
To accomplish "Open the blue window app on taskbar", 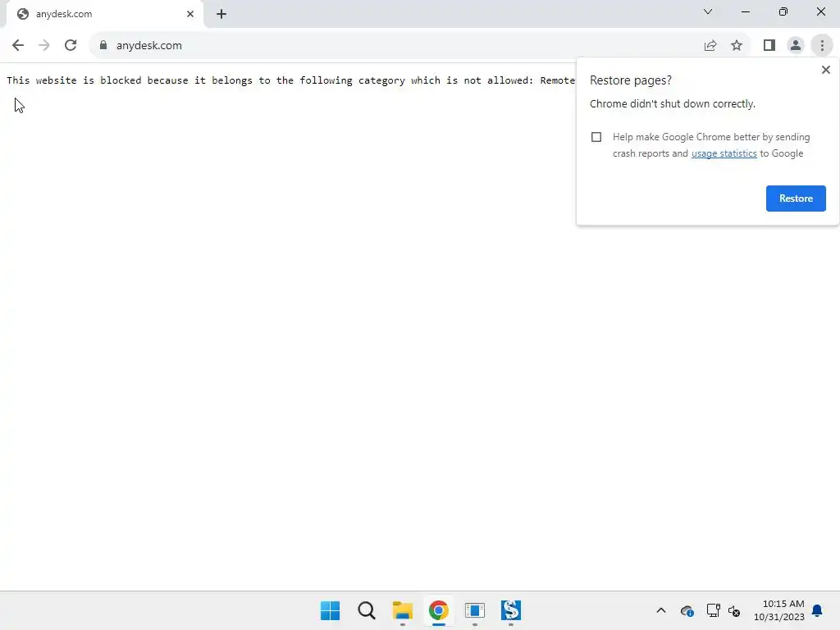I will click(x=475, y=610).
